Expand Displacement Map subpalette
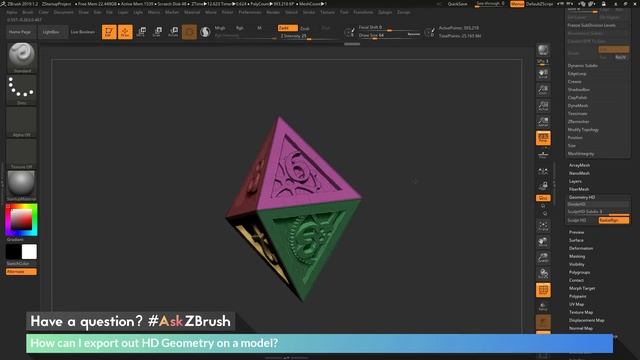This screenshot has width=640, height=360. coord(587,320)
